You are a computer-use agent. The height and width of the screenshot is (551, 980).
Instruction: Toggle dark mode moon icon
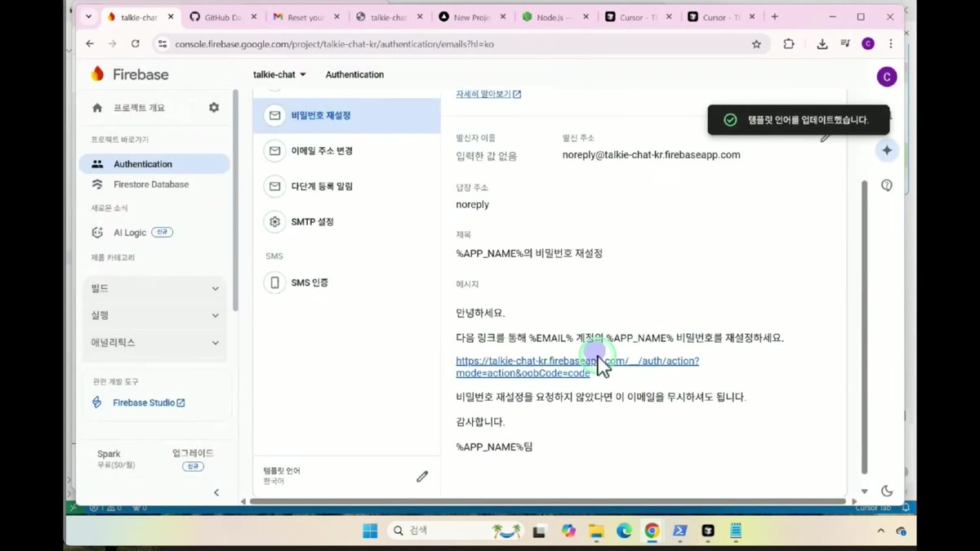point(887,491)
